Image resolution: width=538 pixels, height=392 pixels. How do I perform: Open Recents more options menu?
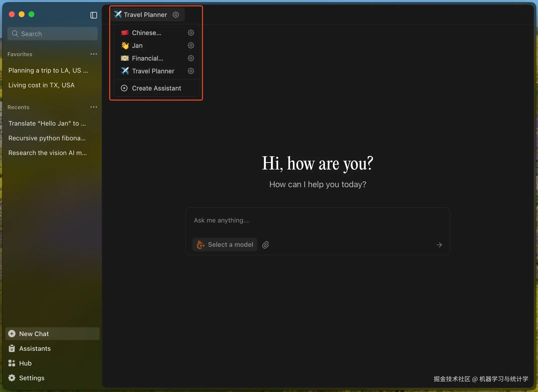(x=94, y=107)
